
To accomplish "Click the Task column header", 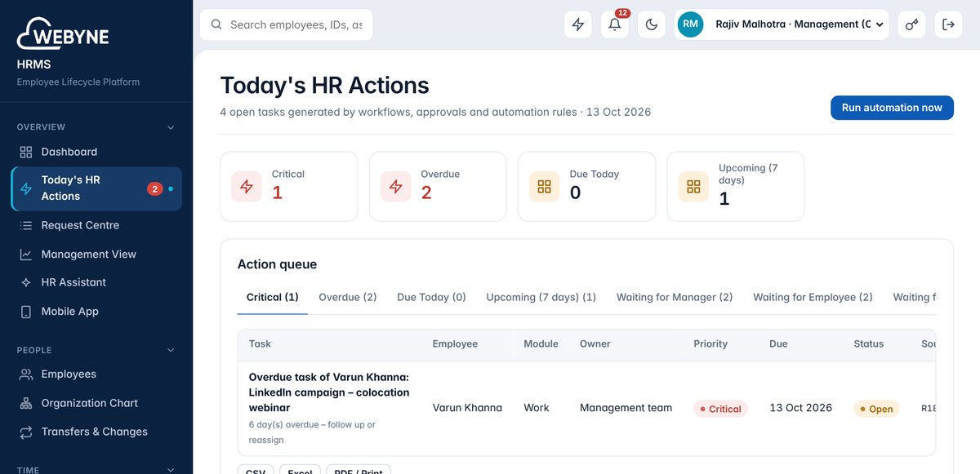I will (x=260, y=343).
